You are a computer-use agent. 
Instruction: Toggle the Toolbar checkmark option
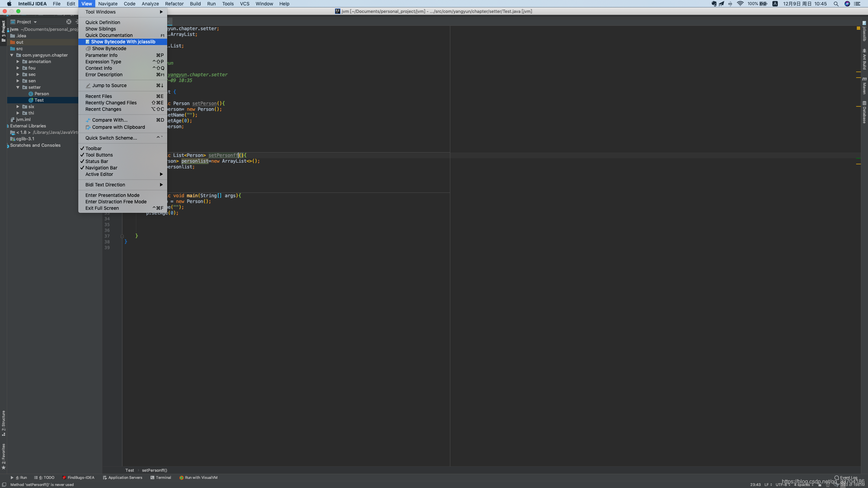(122, 148)
